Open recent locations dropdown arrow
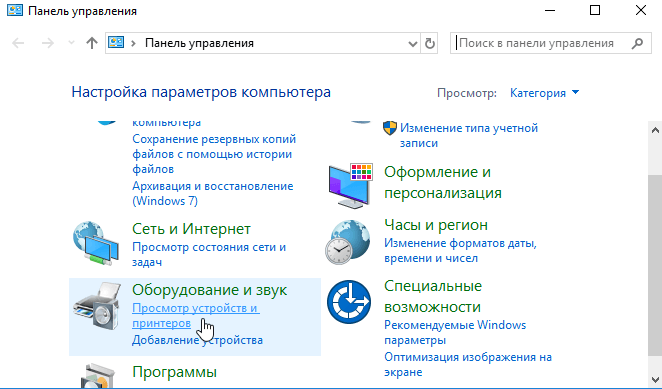 pos(71,43)
